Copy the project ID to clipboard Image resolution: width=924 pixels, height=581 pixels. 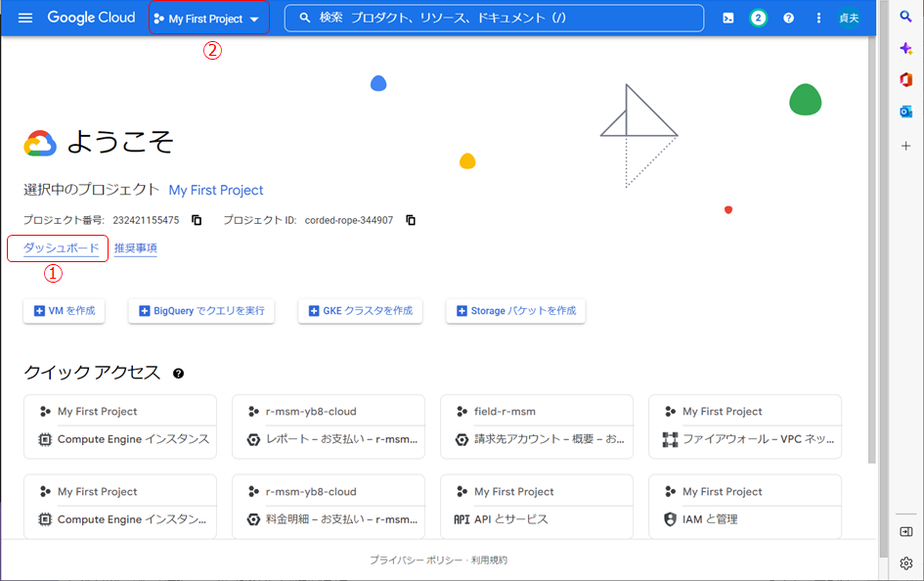(411, 220)
